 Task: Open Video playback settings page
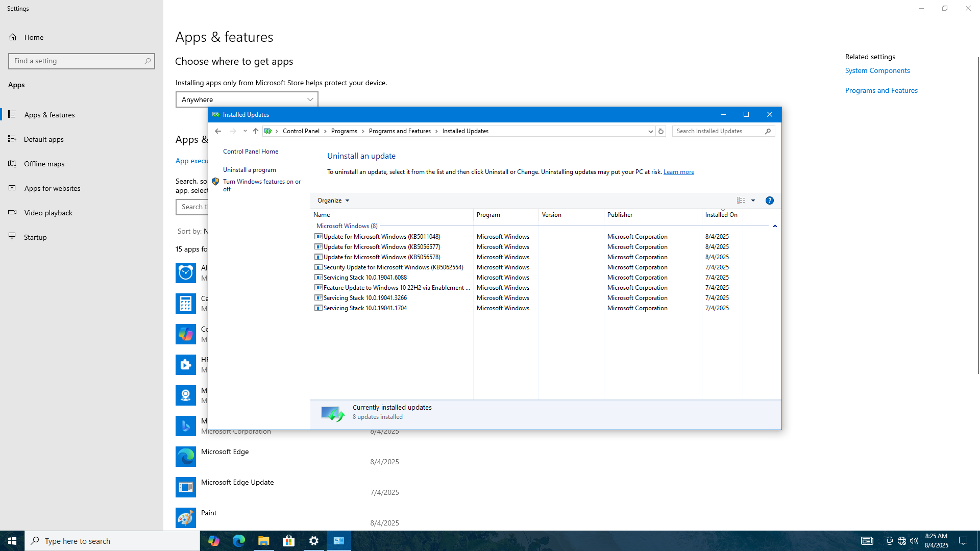(x=82, y=213)
